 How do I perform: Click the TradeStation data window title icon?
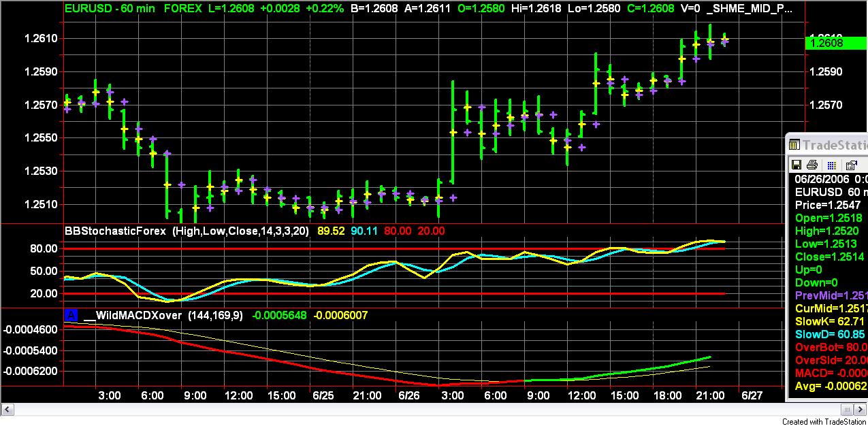794,145
